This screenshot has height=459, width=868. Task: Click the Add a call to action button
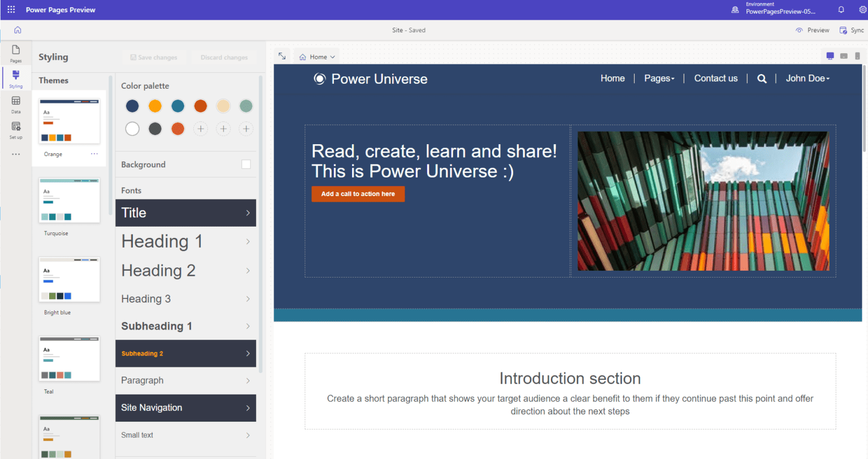(x=358, y=194)
